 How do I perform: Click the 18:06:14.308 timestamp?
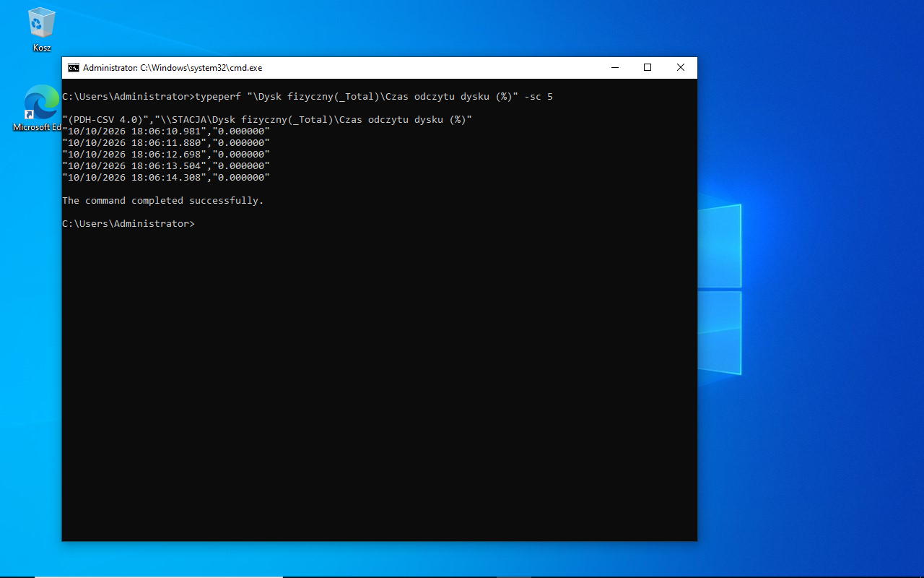pyautogui.click(x=166, y=177)
